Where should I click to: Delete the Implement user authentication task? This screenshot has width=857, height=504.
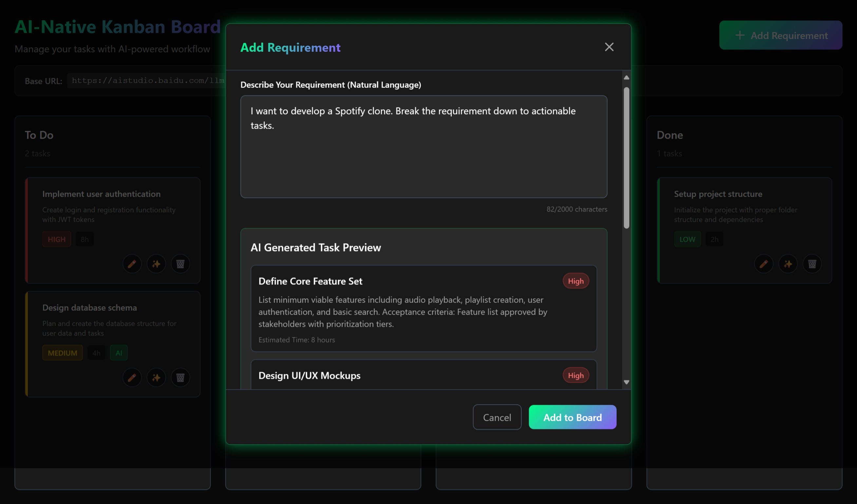coord(180,264)
